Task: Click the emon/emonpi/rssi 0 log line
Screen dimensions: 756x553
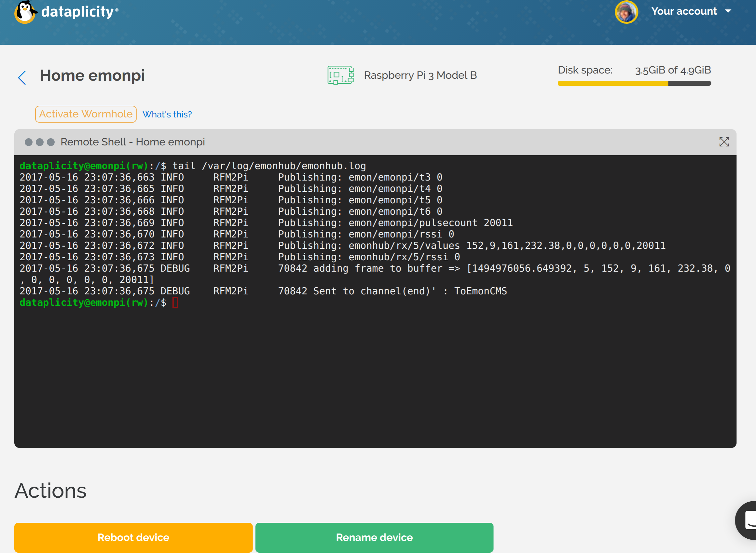Action: click(237, 234)
